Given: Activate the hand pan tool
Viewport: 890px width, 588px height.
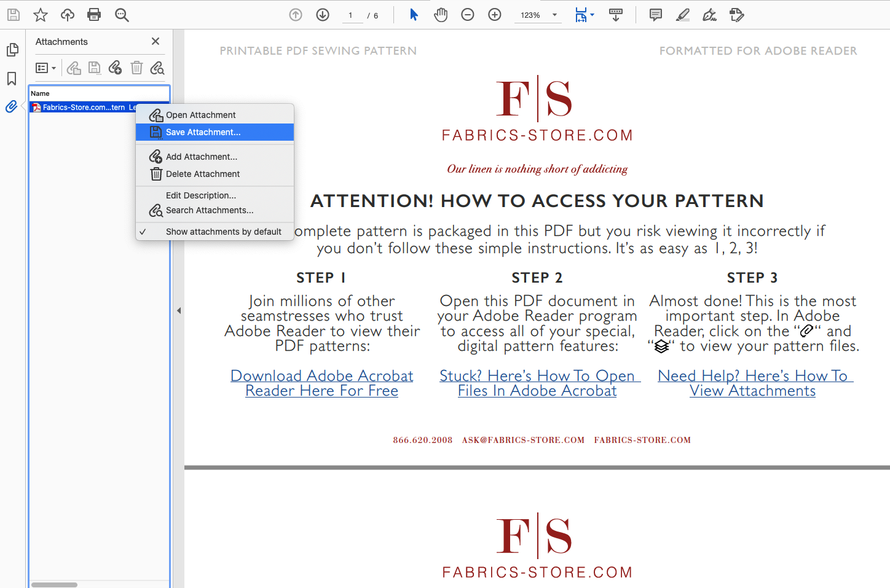Looking at the screenshot, I should pyautogui.click(x=441, y=15).
